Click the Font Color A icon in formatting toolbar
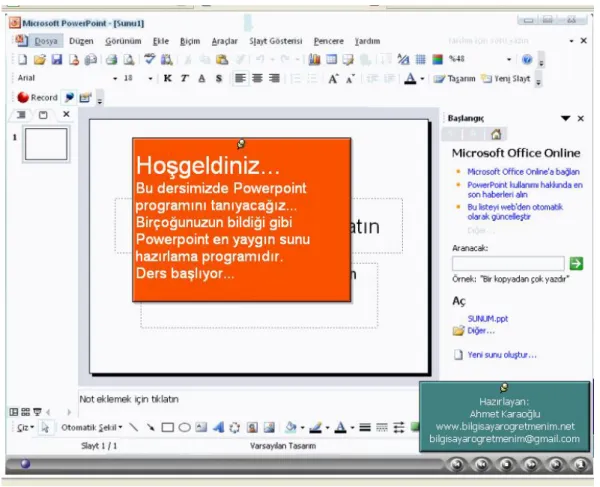600x487 pixels. 410,79
